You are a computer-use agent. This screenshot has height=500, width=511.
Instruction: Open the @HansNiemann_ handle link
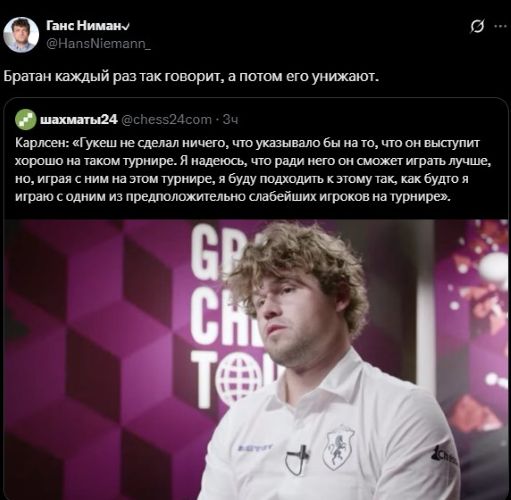(x=98, y=44)
